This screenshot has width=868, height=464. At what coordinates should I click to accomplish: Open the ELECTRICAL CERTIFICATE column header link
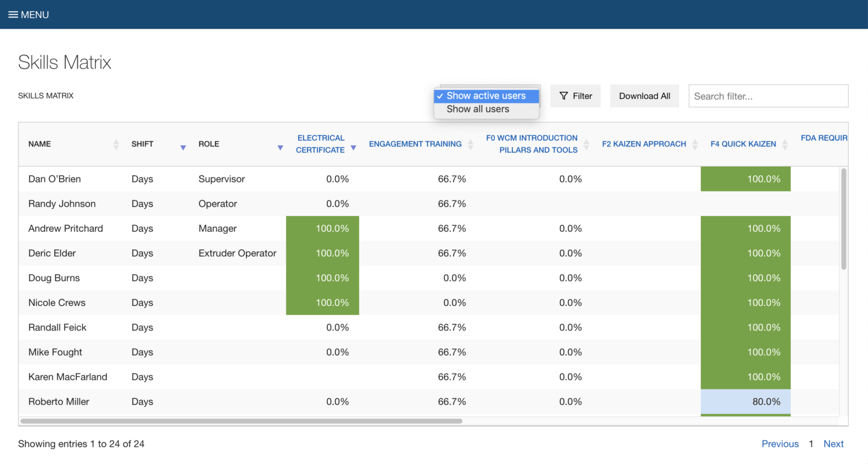click(x=320, y=144)
